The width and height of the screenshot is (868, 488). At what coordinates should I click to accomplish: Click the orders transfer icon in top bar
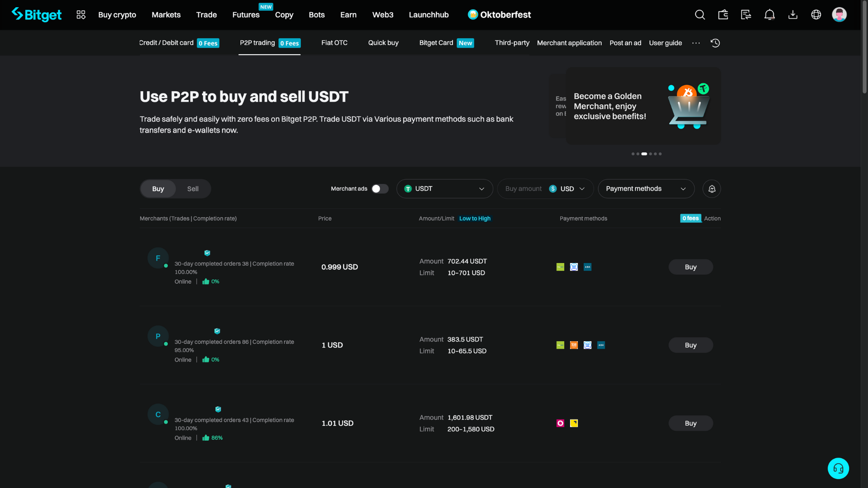(746, 14)
